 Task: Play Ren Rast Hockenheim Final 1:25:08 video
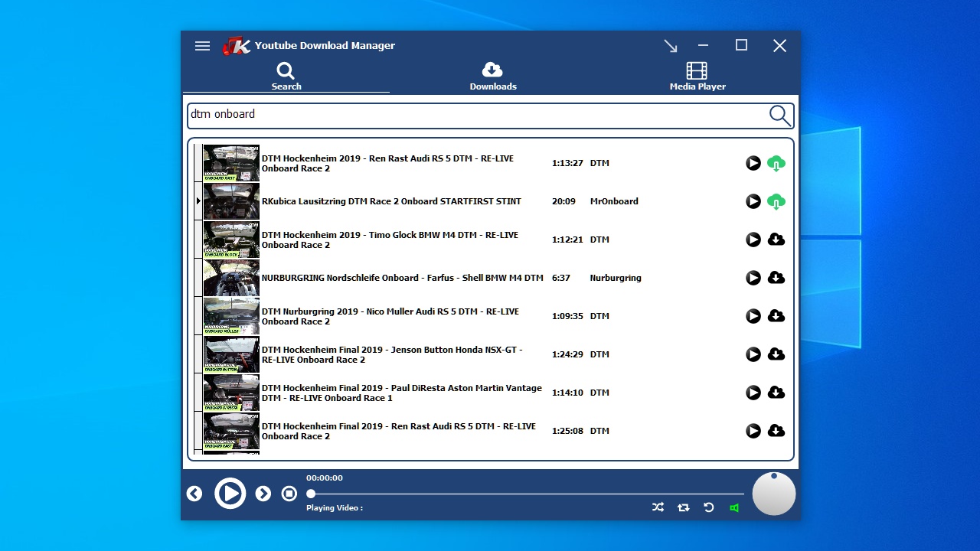(753, 431)
